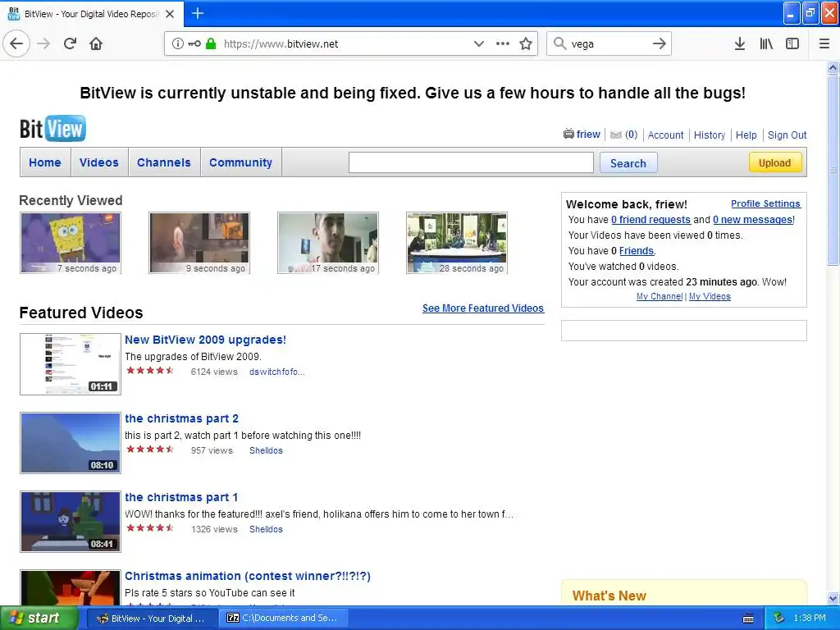
Task: Open the Library books icon
Action: point(766,44)
